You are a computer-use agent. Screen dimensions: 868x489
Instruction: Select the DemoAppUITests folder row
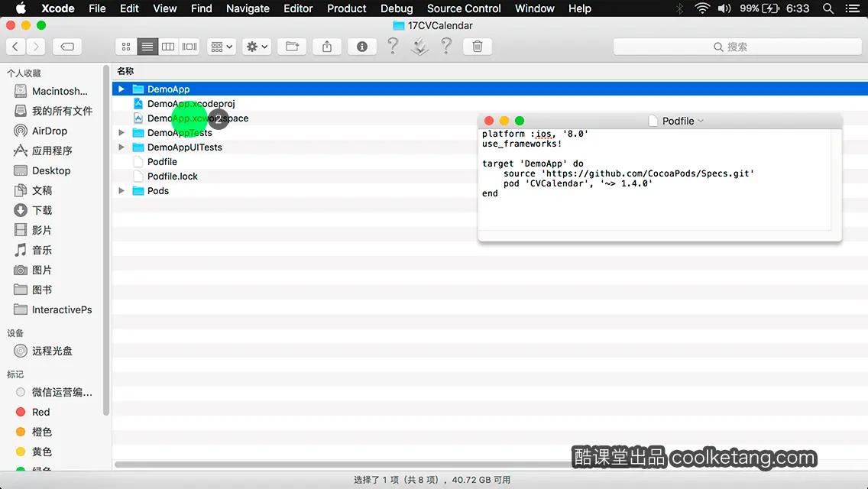coord(490,147)
